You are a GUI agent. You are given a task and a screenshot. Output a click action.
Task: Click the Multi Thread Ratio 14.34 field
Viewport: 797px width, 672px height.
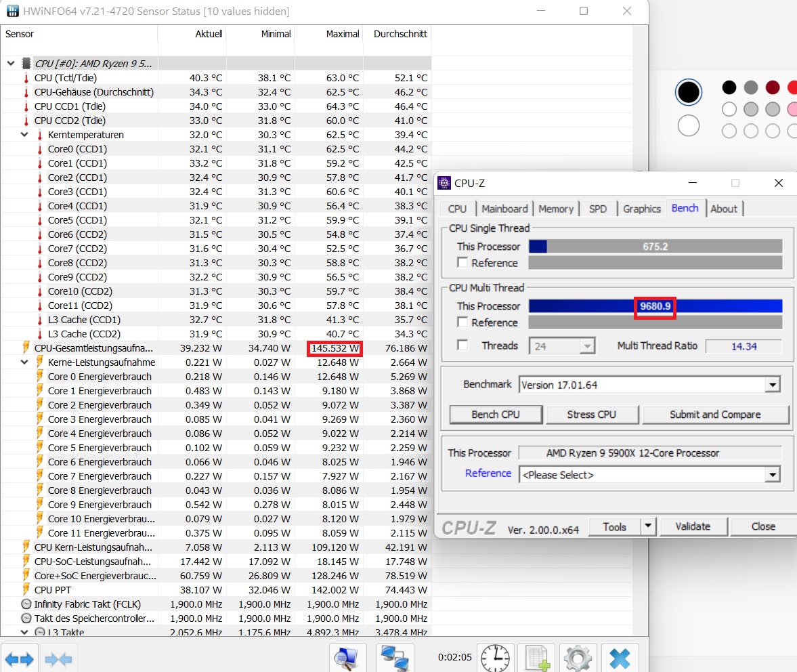click(744, 346)
